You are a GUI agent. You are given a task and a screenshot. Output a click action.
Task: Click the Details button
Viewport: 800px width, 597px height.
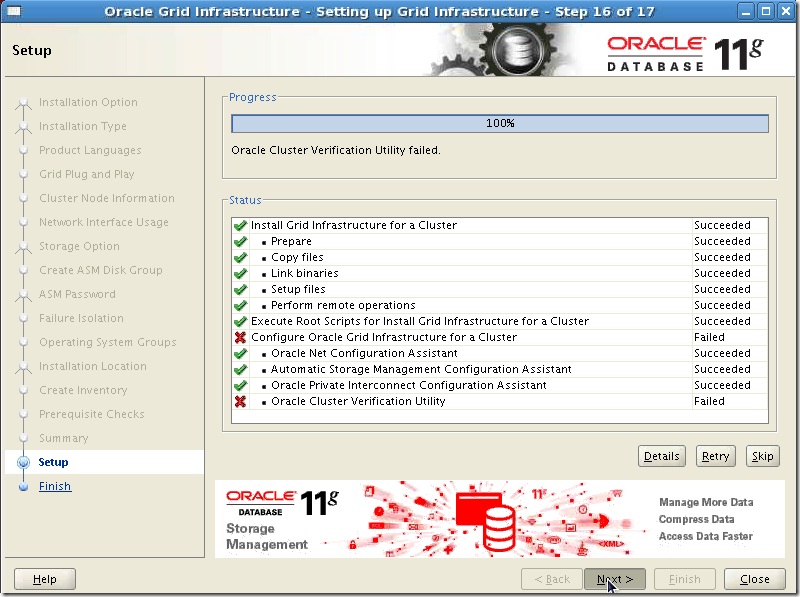coord(662,456)
